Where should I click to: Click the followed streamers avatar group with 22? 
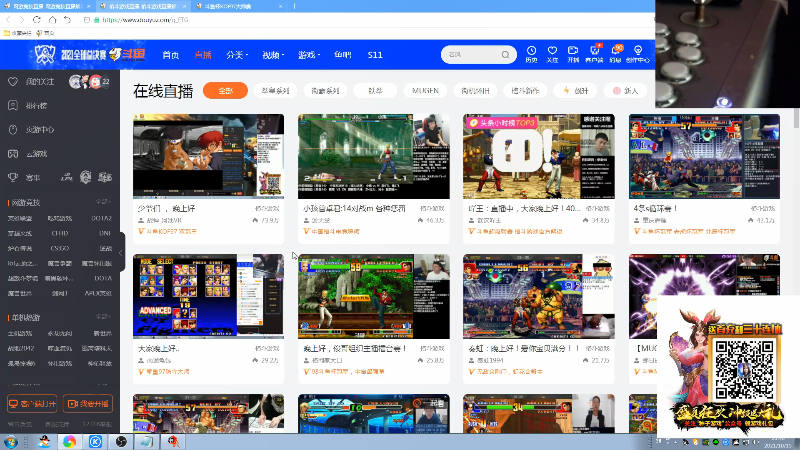point(90,82)
